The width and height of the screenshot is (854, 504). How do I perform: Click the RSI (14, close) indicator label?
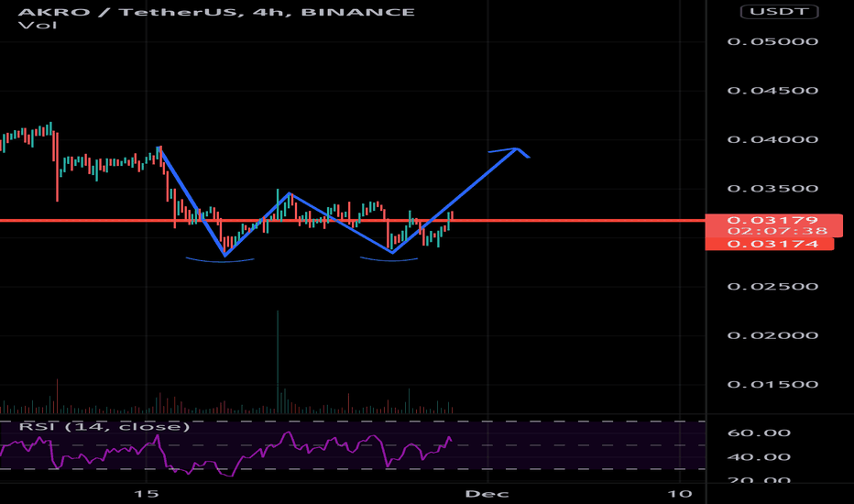tap(104, 426)
